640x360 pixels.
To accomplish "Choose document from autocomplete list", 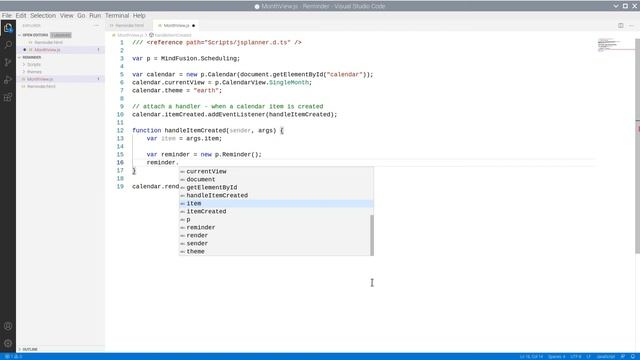I will coord(276,180).
